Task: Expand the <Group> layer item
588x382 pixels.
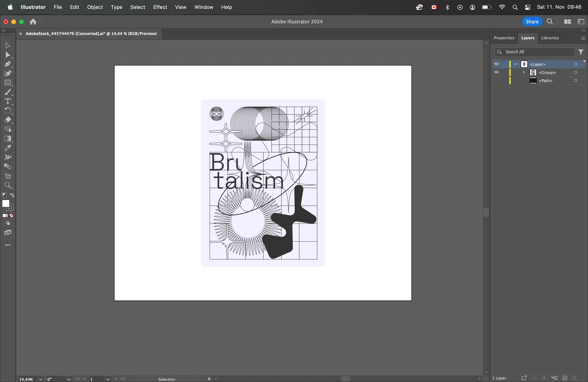Action: coord(523,72)
